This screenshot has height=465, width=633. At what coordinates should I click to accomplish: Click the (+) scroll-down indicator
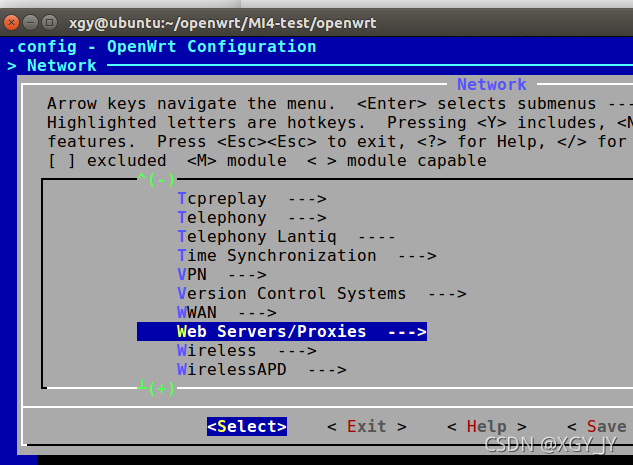point(156,388)
